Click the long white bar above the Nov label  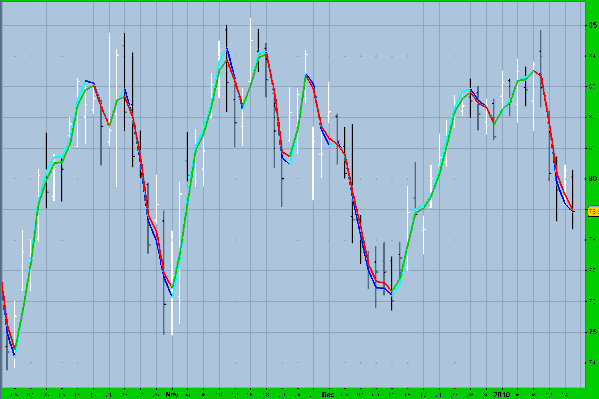[172, 283]
